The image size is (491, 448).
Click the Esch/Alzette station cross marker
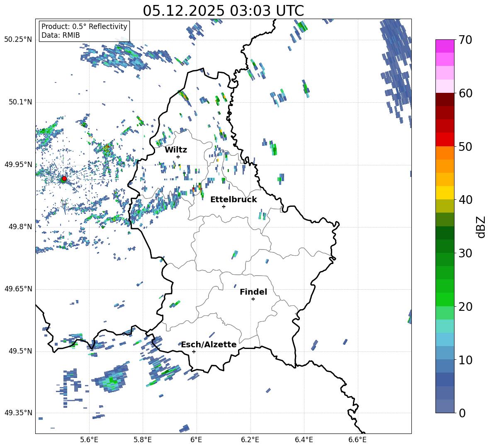click(x=194, y=351)
